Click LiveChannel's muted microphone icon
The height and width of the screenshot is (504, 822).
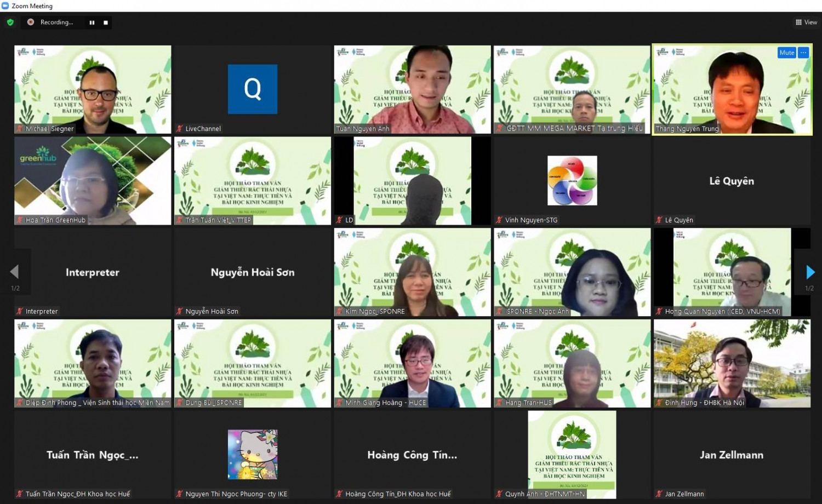point(180,129)
